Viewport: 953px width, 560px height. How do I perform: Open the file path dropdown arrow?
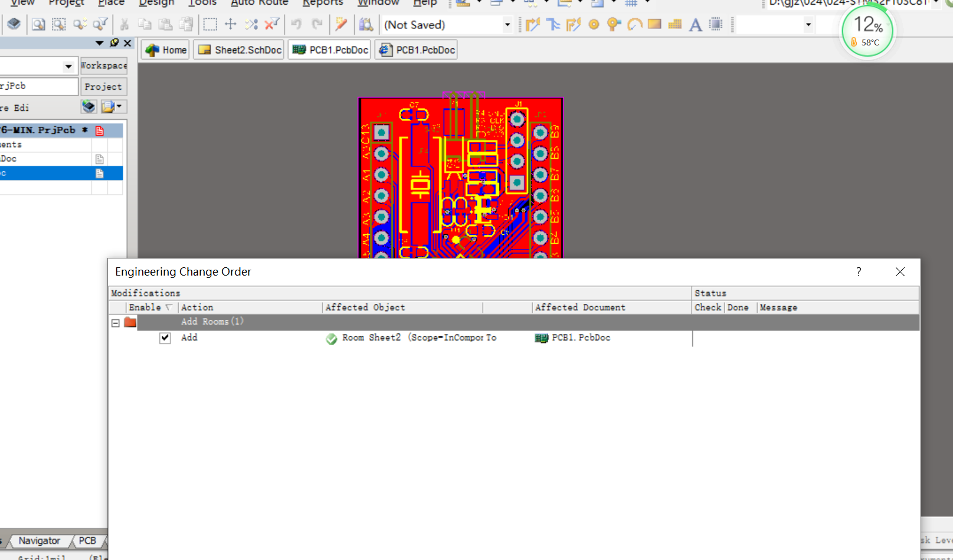[x=935, y=3]
